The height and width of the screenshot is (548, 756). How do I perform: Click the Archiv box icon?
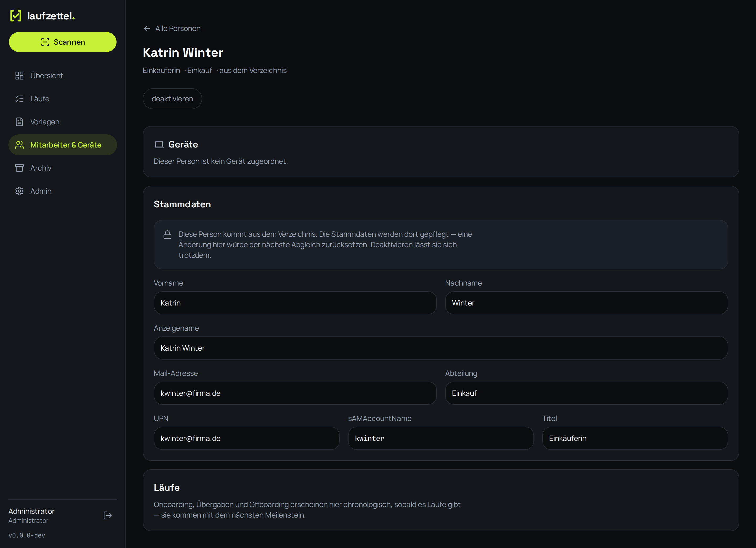pos(19,168)
